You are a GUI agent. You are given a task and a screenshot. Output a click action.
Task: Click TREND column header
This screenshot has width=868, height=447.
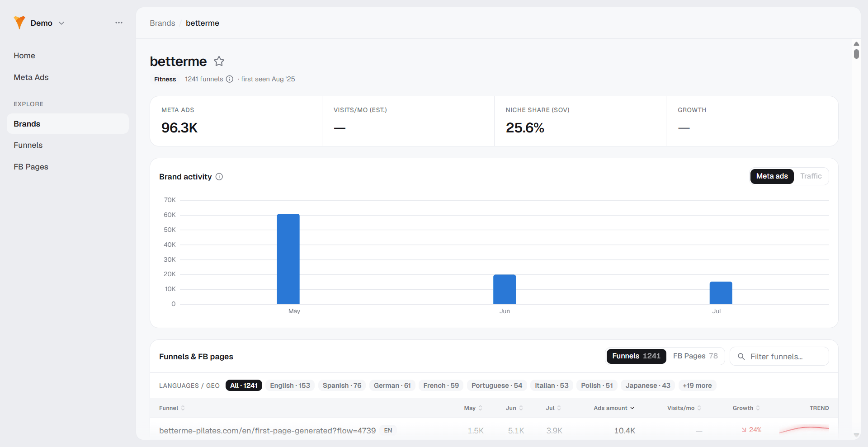pyautogui.click(x=819, y=408)
